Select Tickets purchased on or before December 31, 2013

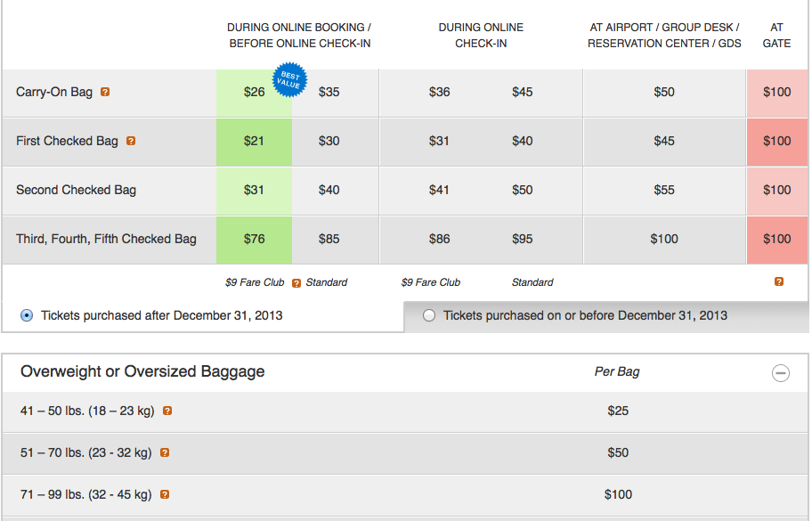(429, 315)
